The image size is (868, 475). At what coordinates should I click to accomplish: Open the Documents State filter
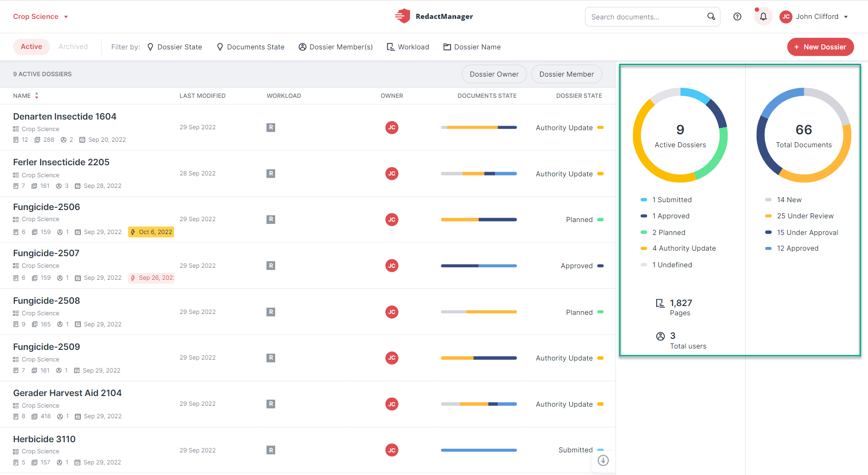point(251,47)
